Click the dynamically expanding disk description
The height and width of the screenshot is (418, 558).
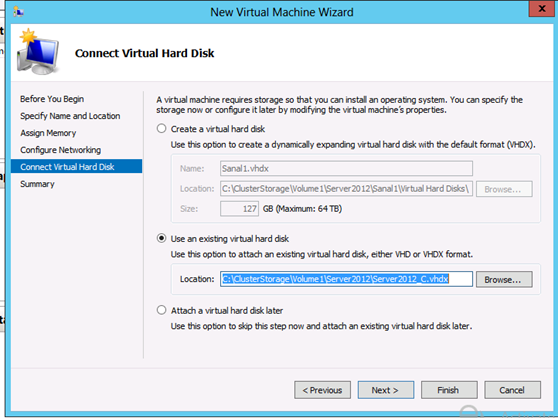(x=353, y=145)
